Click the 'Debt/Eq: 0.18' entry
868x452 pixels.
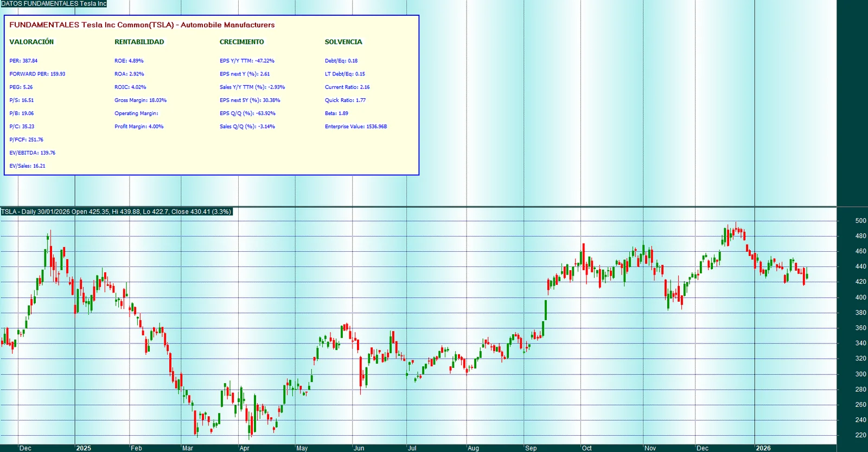[x=341, y=61]
